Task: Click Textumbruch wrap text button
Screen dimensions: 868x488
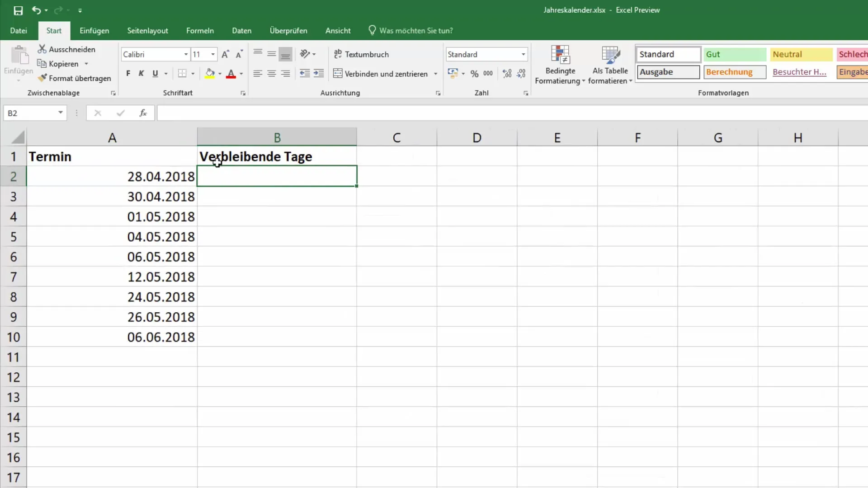Action: pos(361,54)
